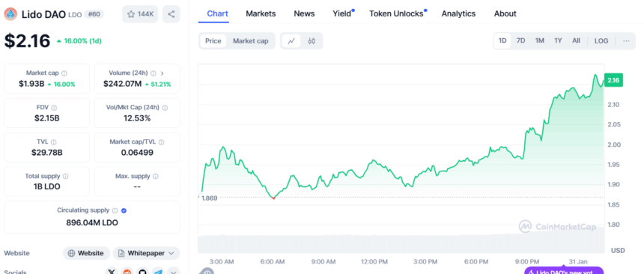Expand the Whitepaper dropdown

coord(146,253)
